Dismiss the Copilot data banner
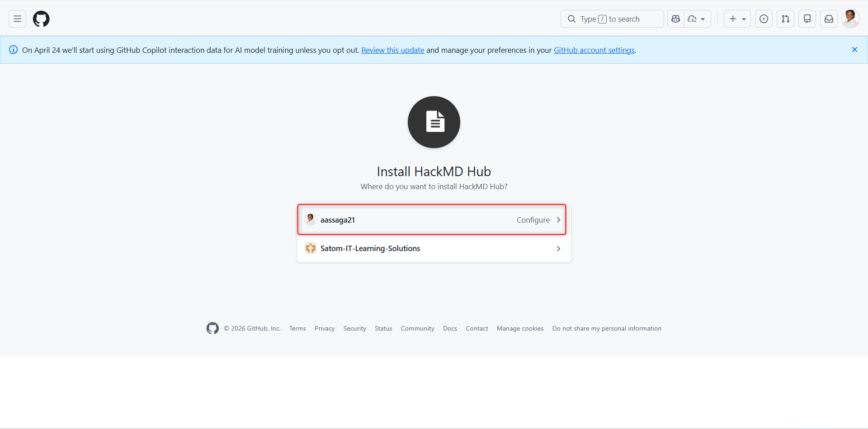 854,50
